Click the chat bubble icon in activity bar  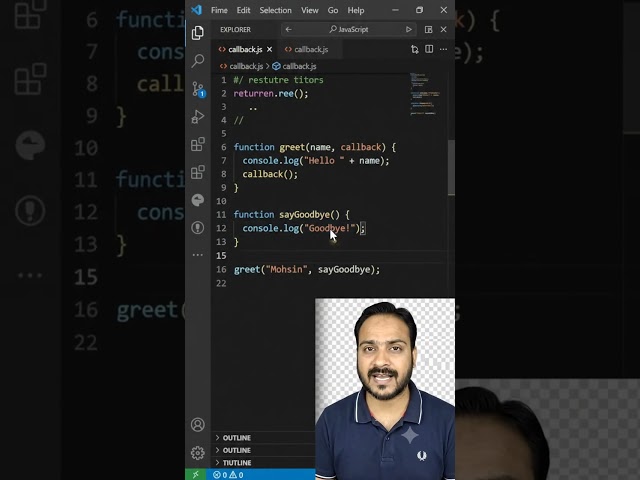(x=198, y=200)
